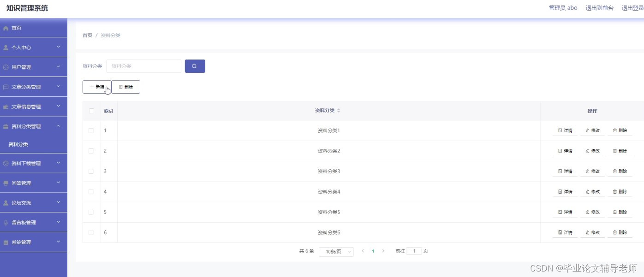The height and width of the screenshot is (277, 644).
Task: Click the icon beside 资料下载管理
Action: (x=6, y=163)
